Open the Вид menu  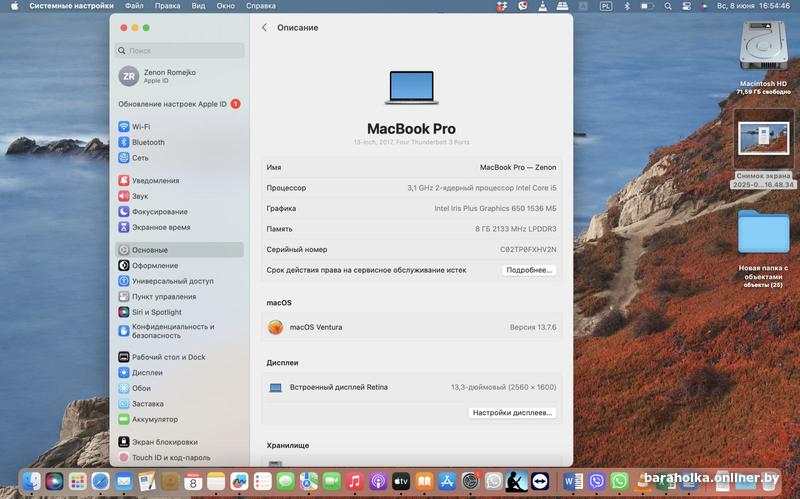[198, 6]
